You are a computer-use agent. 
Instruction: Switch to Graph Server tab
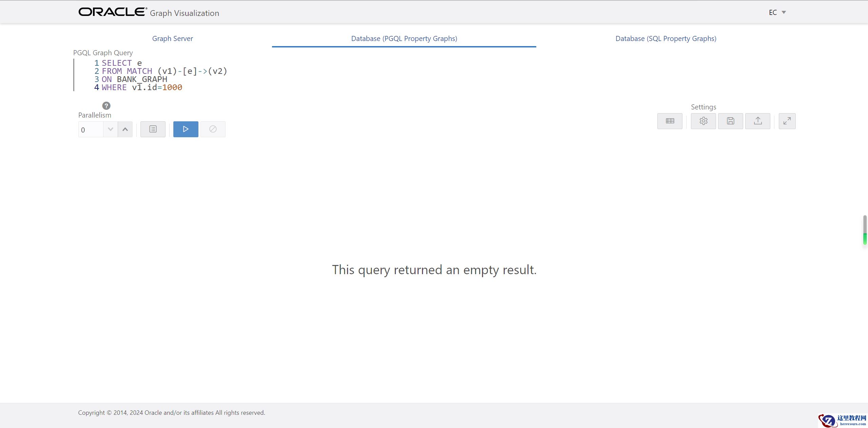pos(172,39)
